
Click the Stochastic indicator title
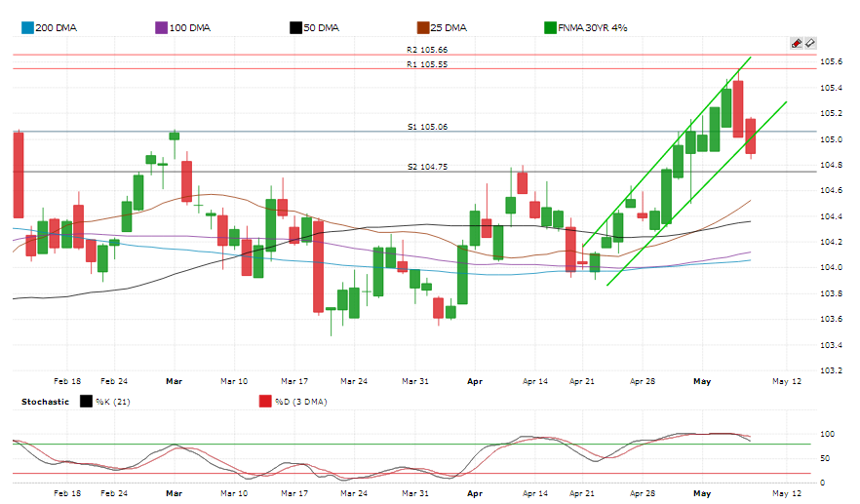coord(46,401)
